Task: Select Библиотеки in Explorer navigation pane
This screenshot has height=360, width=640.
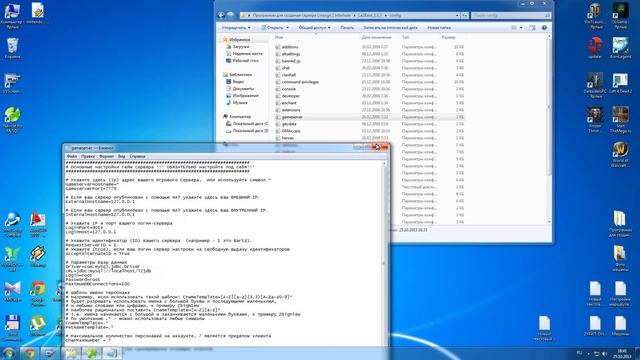Action: pyautogui.click(x=240, y=75)
